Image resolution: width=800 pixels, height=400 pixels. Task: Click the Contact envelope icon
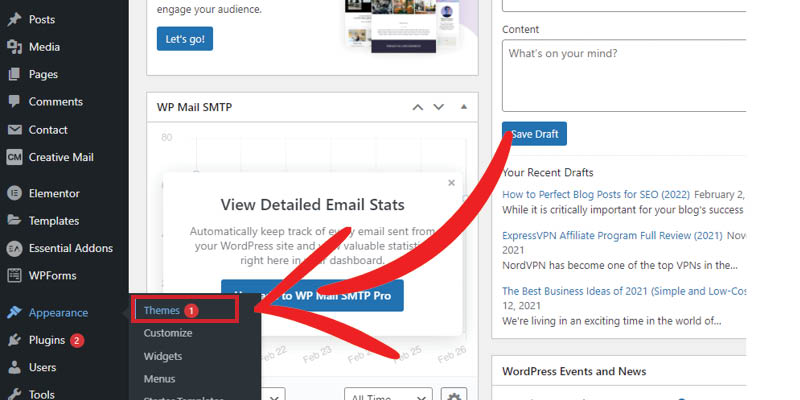14,130
